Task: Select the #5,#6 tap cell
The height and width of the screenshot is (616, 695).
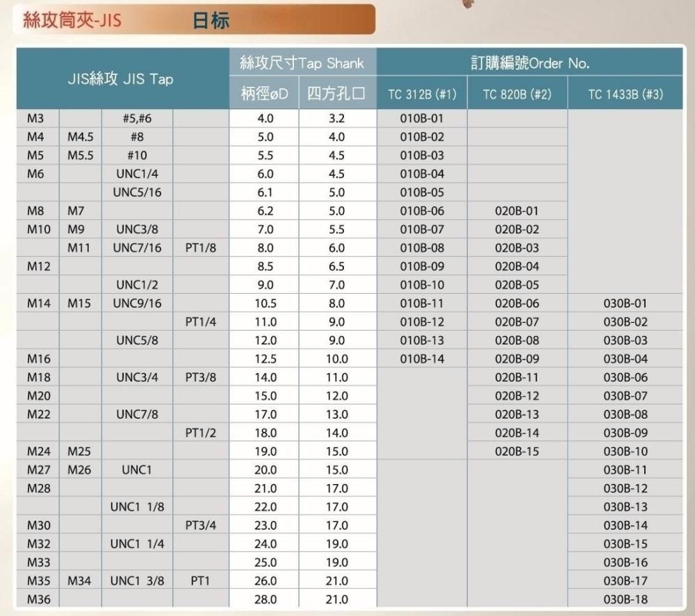Action: (x=137, y=118)
